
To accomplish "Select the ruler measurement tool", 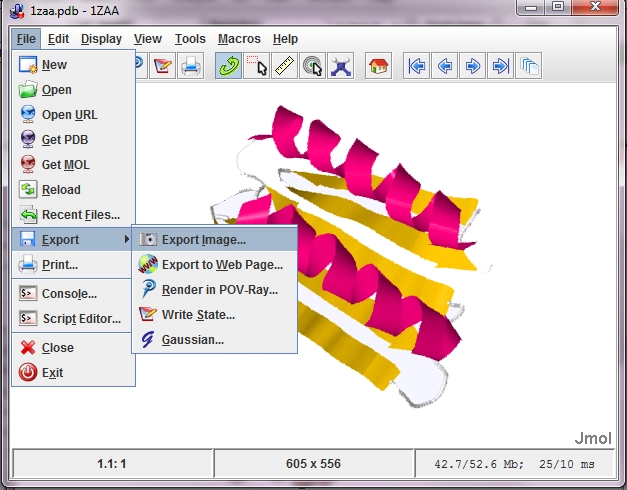I will click(284, 66).
